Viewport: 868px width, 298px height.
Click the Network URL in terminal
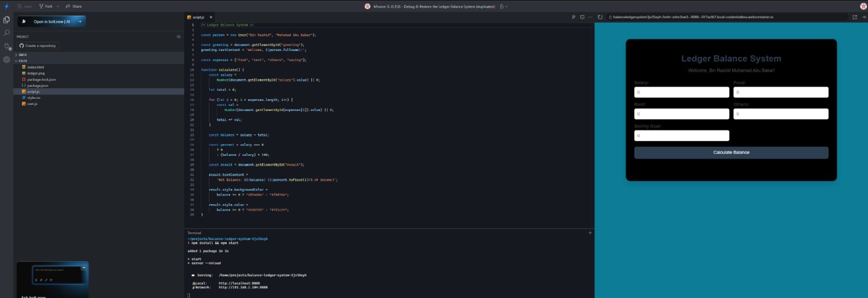pyautogui.click(x=243, y=287)
